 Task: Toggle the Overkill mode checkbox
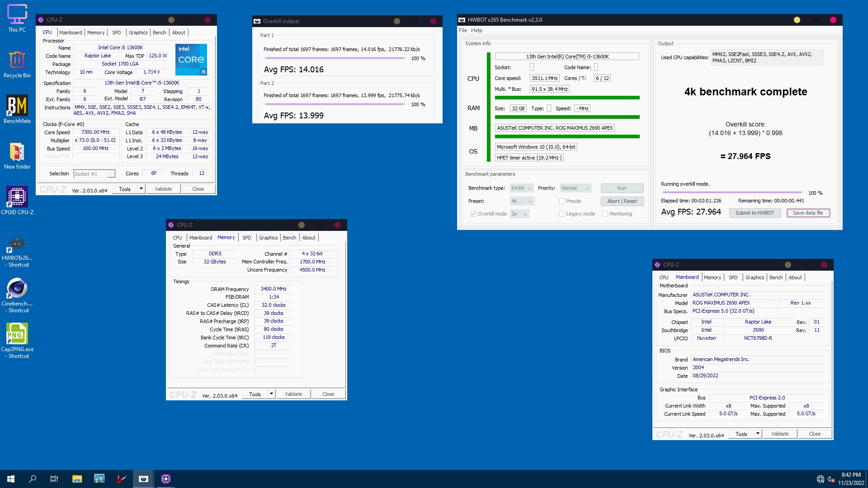[473, 214]
